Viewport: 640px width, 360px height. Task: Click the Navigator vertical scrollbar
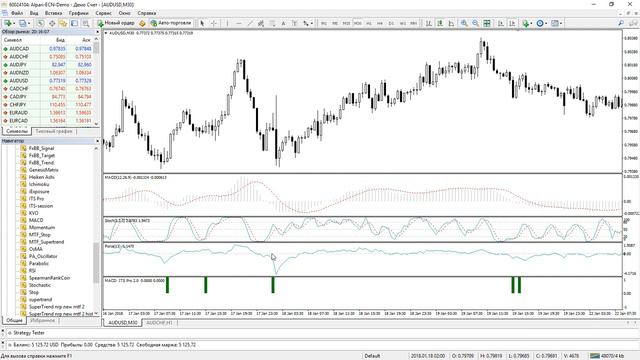point(96,263)
